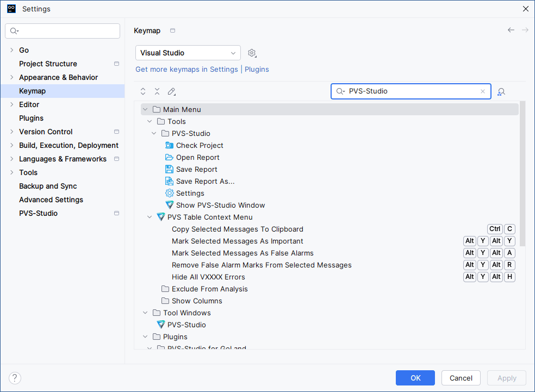The height and width of the screenshot is (392, 535).
Task: Click the settings search field
Action: [63, 31]
